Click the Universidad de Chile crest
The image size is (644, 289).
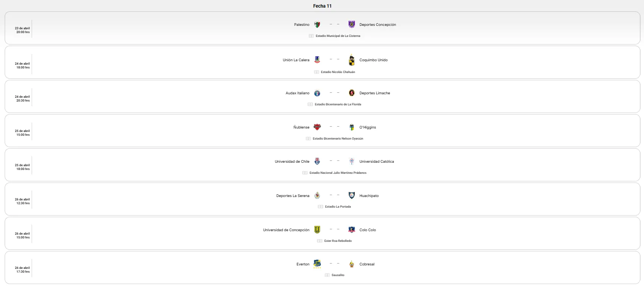(x=317, y=161)
